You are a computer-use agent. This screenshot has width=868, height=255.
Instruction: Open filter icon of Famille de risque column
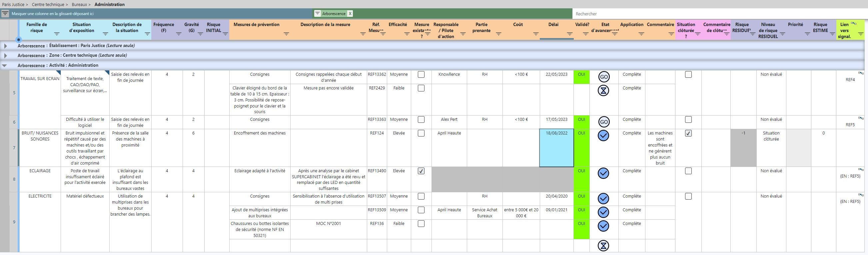click(57, 34)
